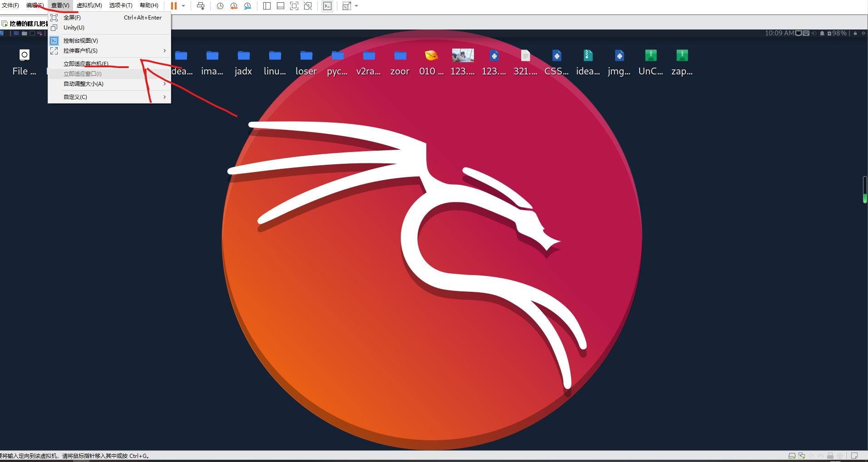Open the linu... desktop folder

(275, 62)
